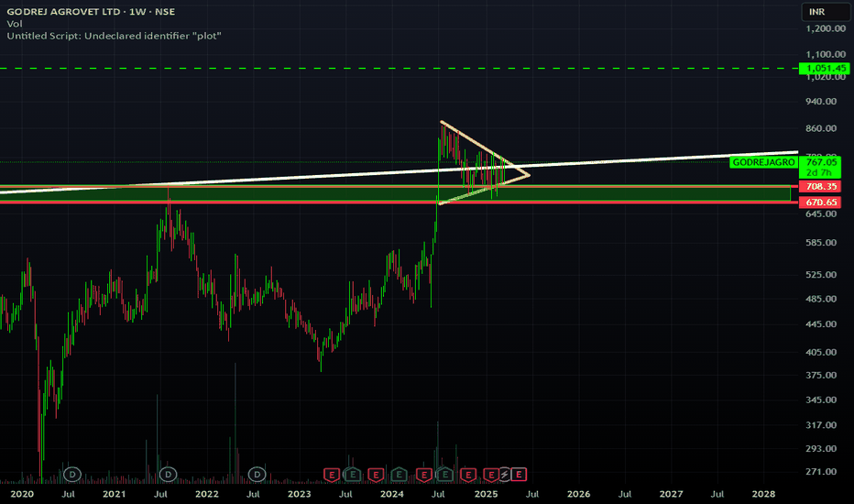The image size is (854, 504).
Task: Click the 445.00 price axis label
Action: pyautogui.click(x=821, y=324)
